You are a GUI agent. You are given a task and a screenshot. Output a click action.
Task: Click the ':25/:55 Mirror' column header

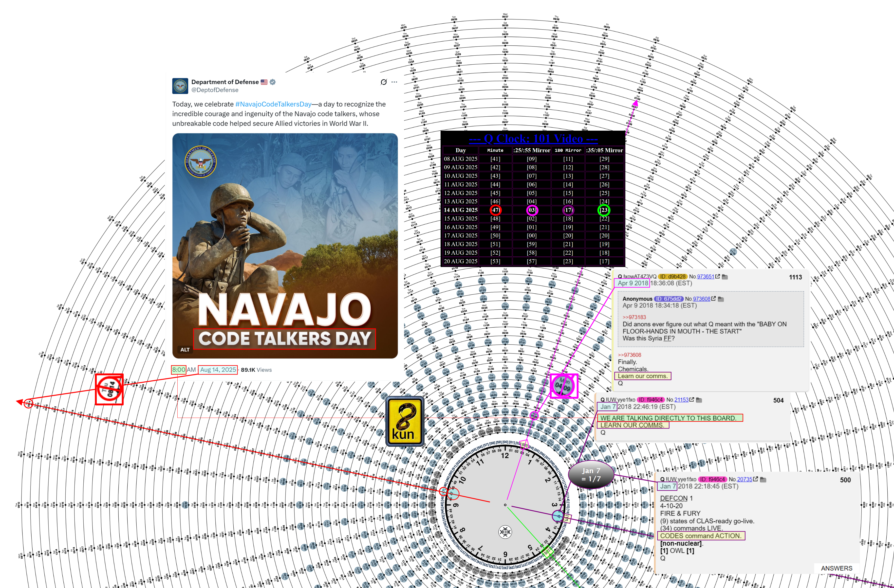coord(532,150)
